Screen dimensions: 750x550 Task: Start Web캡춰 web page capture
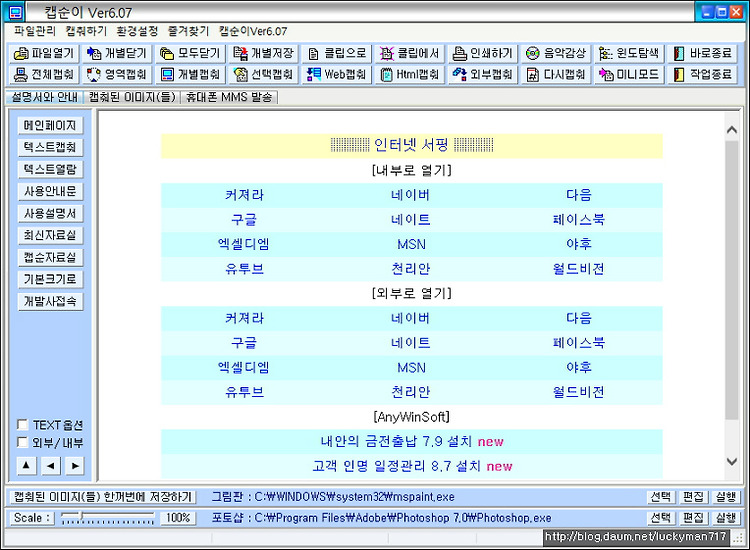pyautogui.click(x=337, y=74)
